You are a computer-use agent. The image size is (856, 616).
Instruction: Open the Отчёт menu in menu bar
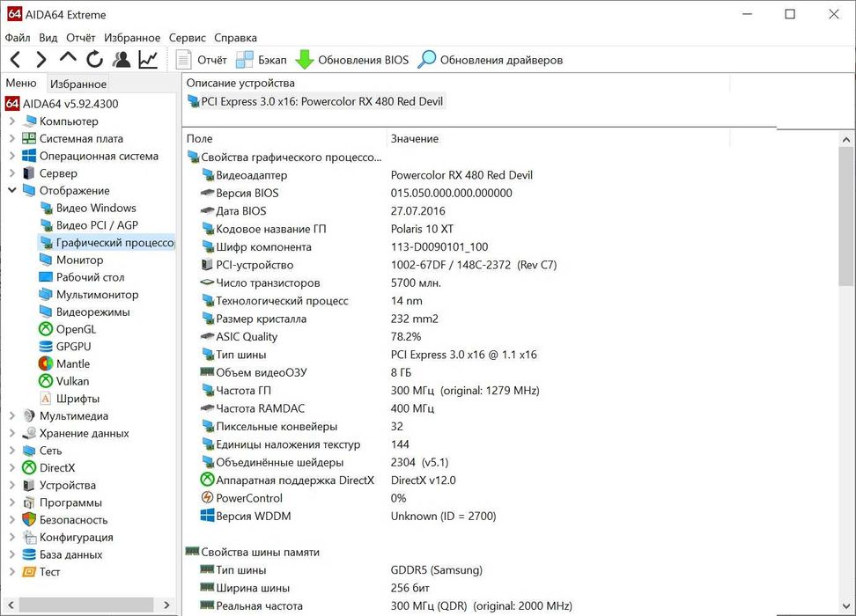coord(81,38)
